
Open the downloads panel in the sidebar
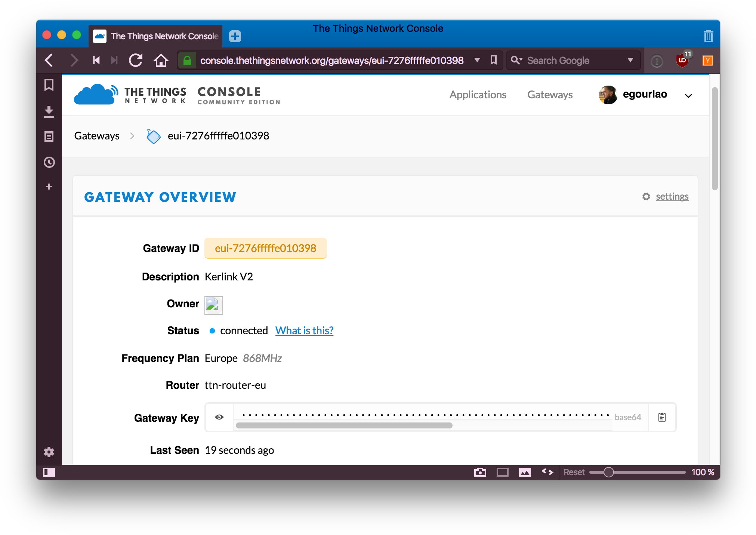(49, 111)
